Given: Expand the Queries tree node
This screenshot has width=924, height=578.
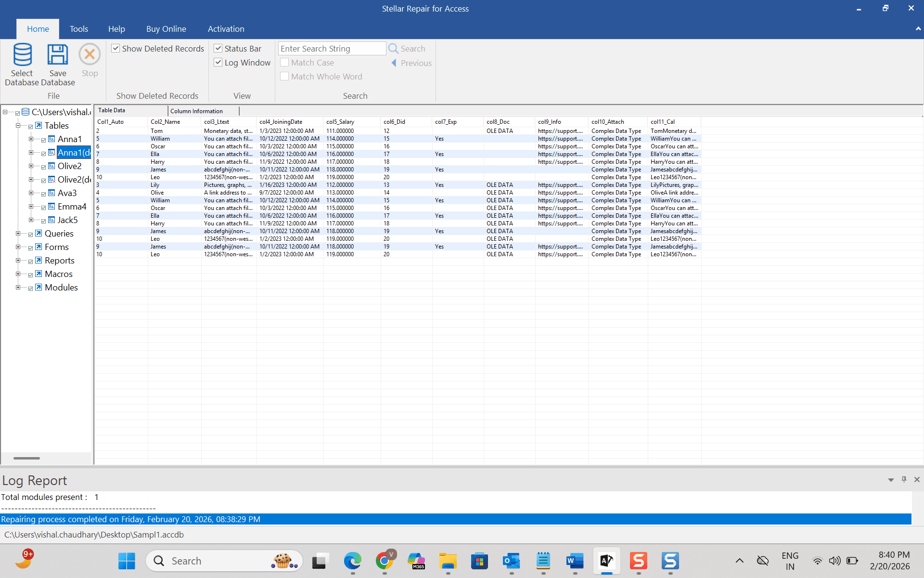Looking at the screenshot, I should pos(18,234).
